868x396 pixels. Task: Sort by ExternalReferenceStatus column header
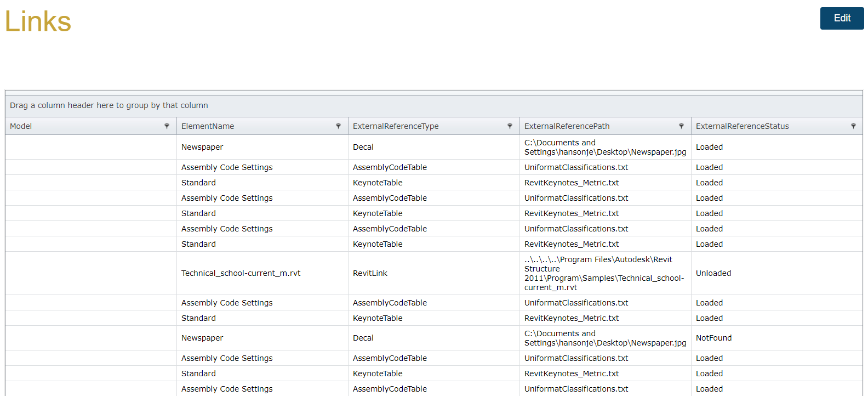tap(742, 126)
